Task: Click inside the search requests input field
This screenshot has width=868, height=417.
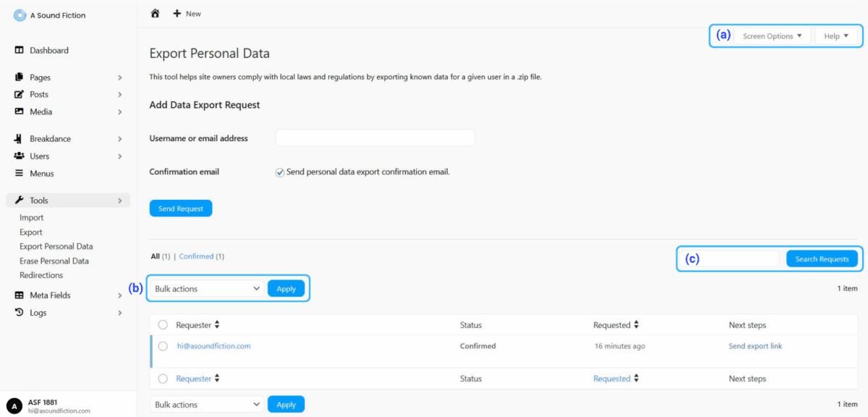Action: coord(731,258)
